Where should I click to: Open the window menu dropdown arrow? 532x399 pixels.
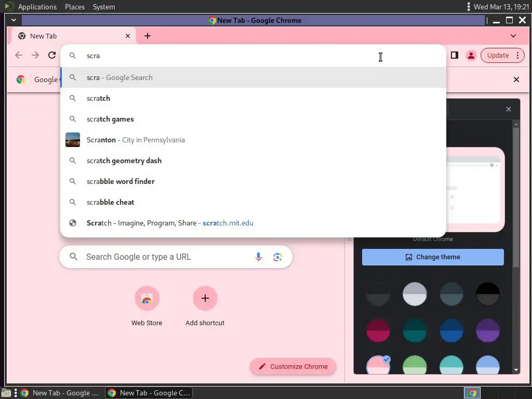[14, 20]
